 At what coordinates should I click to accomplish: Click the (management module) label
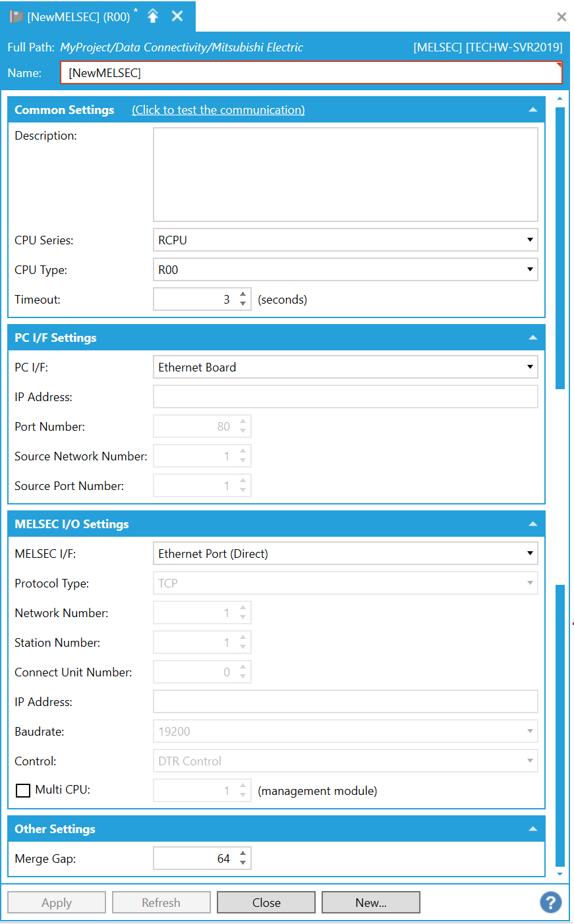pyautogui.click(x=318, y=791)
